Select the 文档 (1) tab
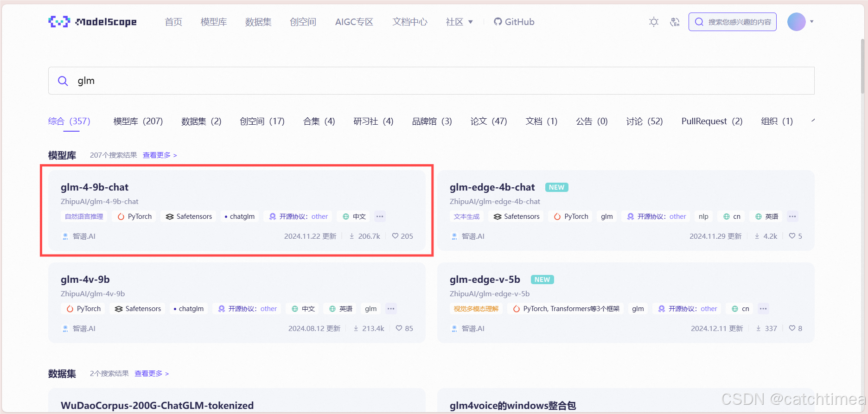This screenshot has height=414, width=868. pos(542,121)
